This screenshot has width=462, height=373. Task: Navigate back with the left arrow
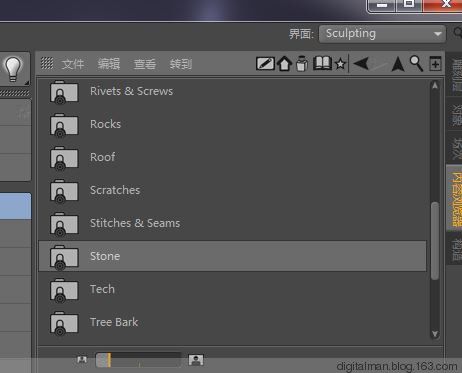[x=361, y=63]
